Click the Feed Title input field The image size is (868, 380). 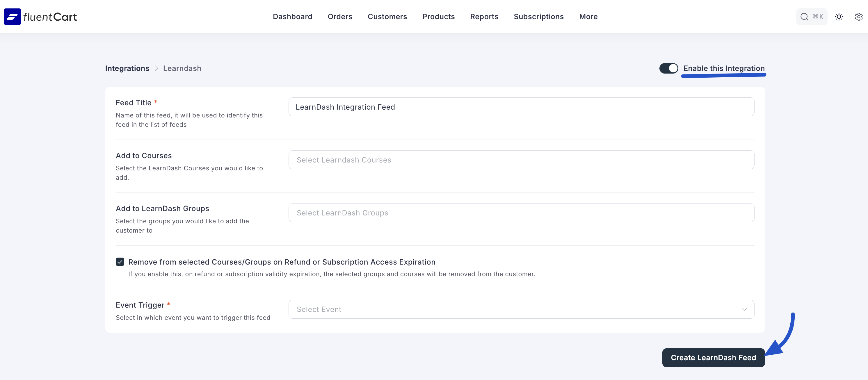click(521, 107)
